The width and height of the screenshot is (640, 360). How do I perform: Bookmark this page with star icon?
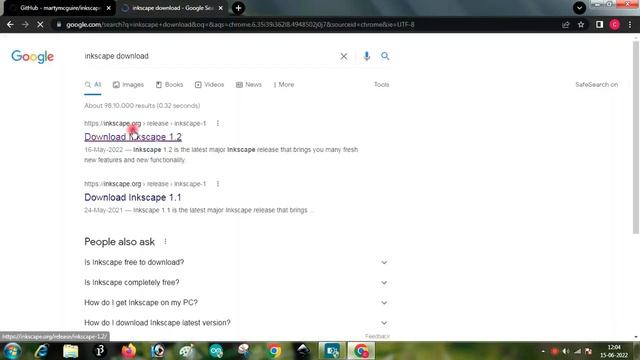[581, 24]
